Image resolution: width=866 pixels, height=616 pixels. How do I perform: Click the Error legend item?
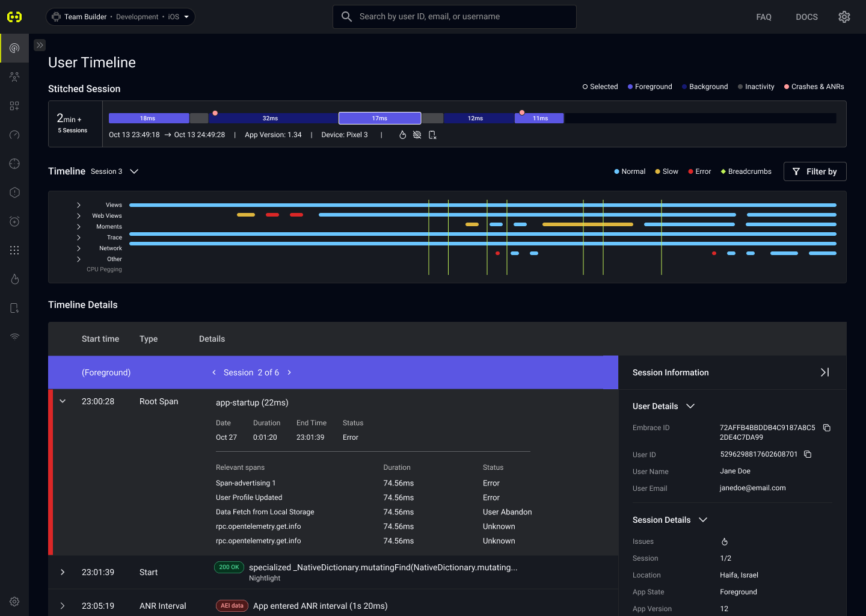pos(699,171)
